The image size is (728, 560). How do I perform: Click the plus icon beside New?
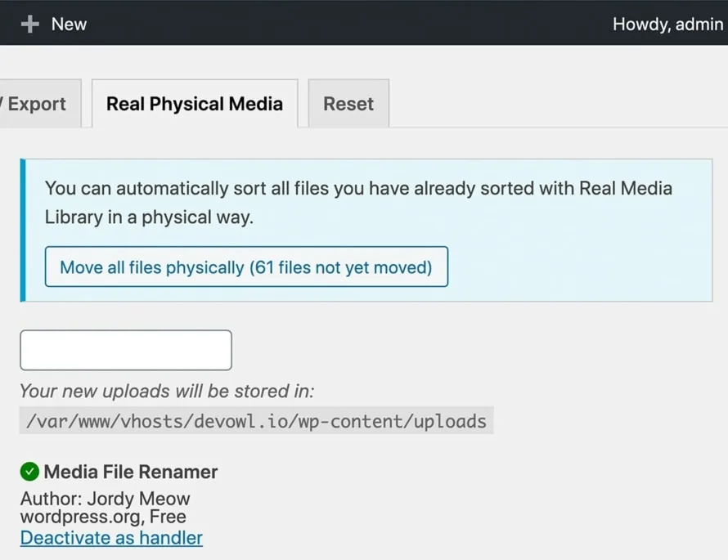30,25
